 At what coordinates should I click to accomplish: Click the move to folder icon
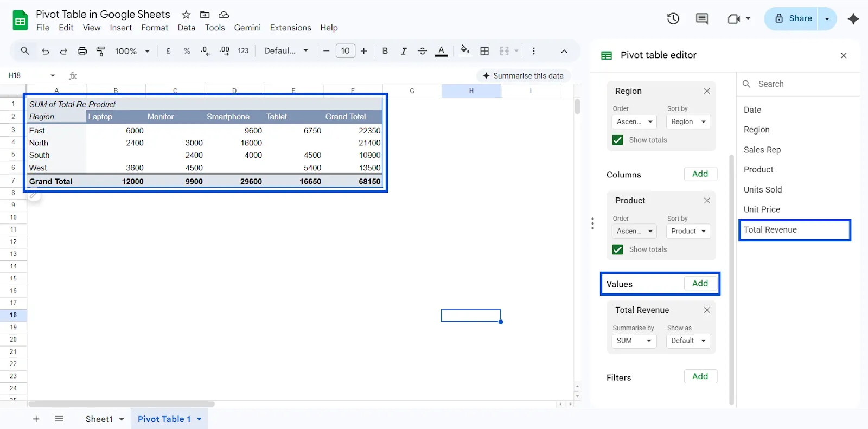(205, 15)
